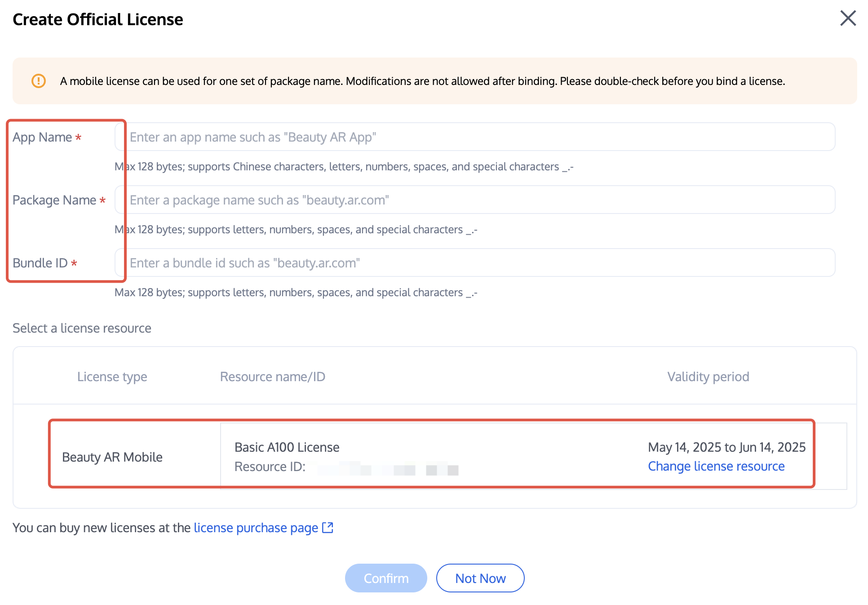Viewport: 868px width, 605px height.
Task: Click into the Package Name field
Action: 475,200
